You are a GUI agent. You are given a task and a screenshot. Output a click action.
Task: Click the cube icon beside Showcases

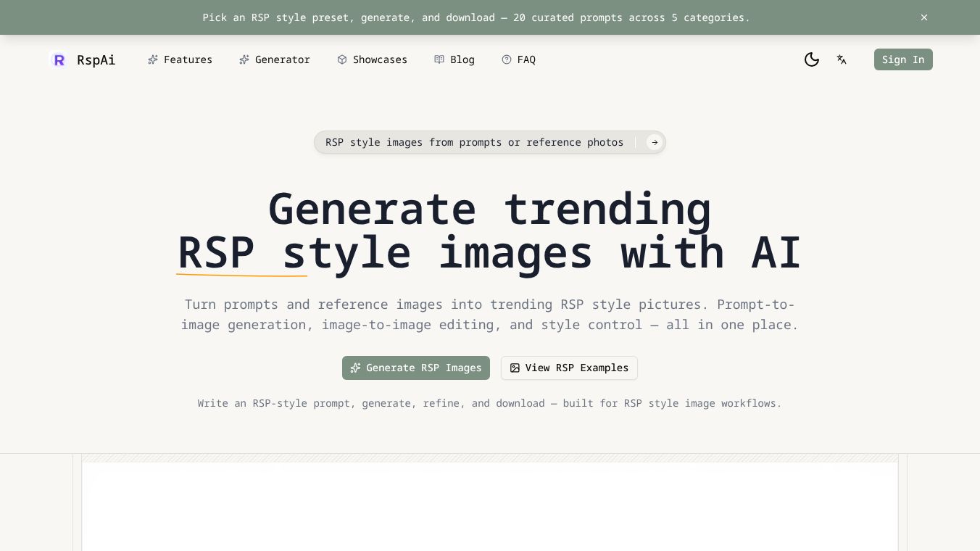point(342,59)
